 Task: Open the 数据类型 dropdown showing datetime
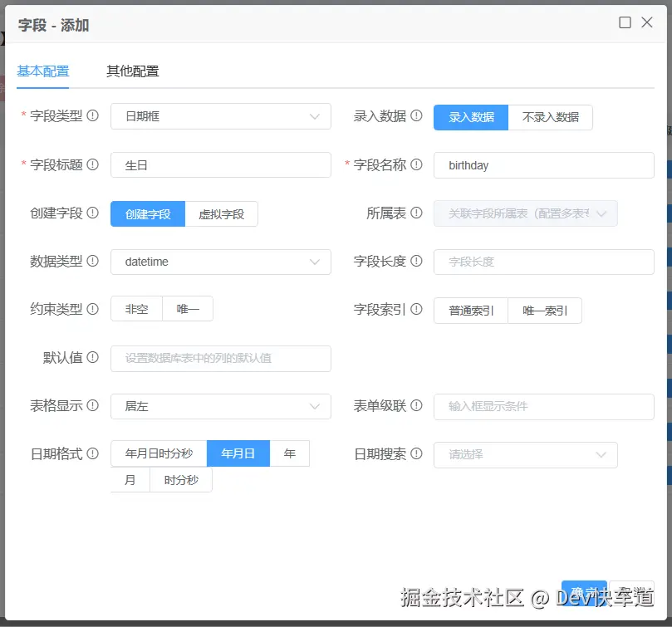click(221, 262)
